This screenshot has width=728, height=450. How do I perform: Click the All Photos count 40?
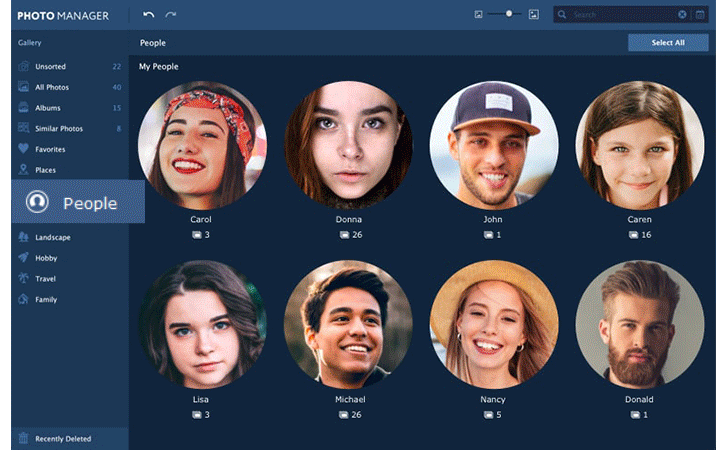pyautogui.click(x=117, y=87)
